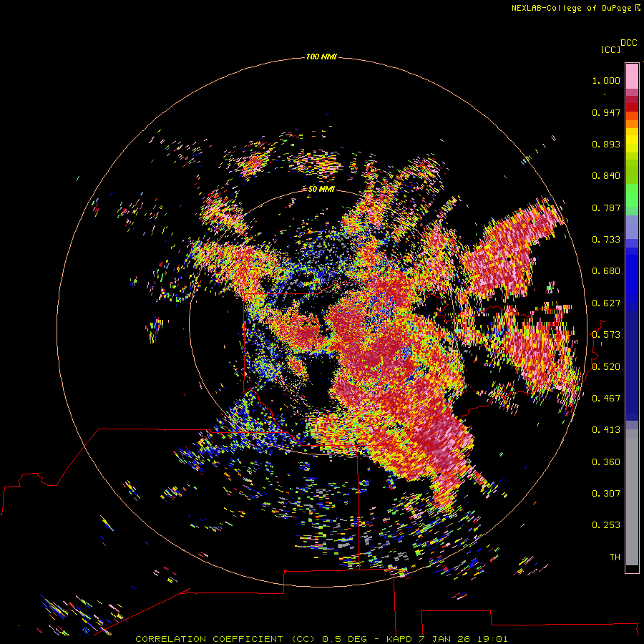The height and width of the screenshot is (644, 644).
Task: Select the 0.893 value on the legend
Action: pyautogui.click(x=606, y=144)
